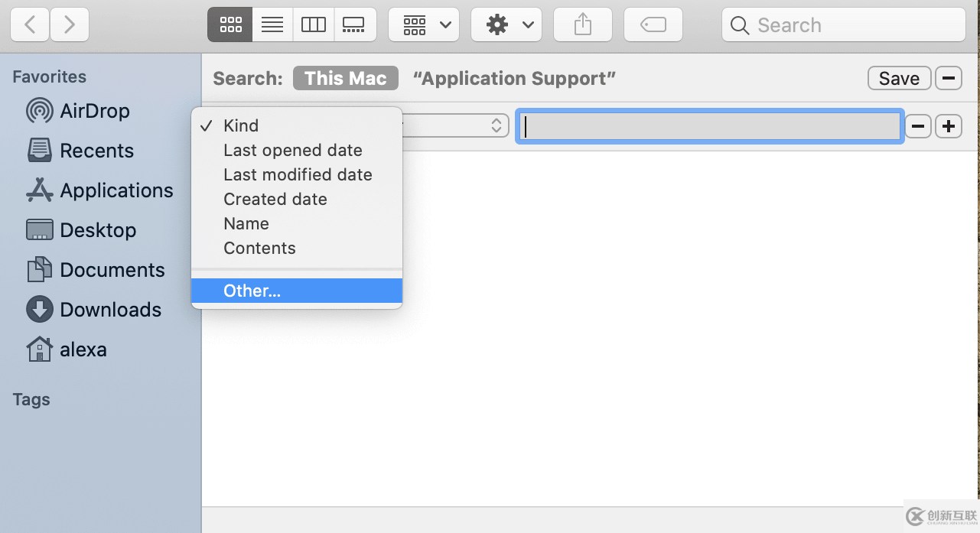Go forward with the right arrow

point(70,25)
